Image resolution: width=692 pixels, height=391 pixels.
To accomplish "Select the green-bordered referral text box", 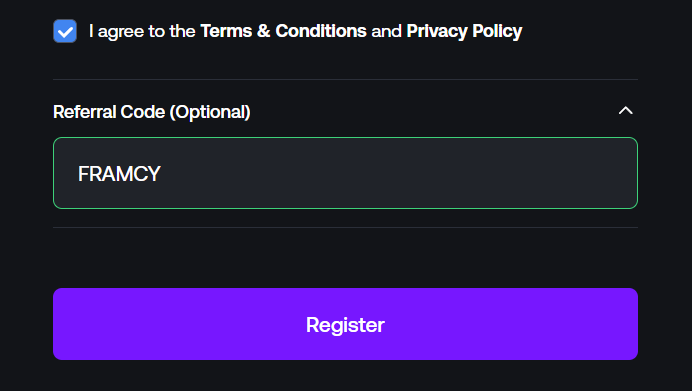I will [x=345, y=173].
